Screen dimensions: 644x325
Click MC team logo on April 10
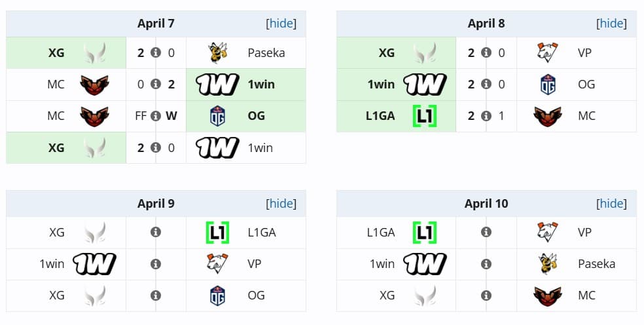[548, 295]
